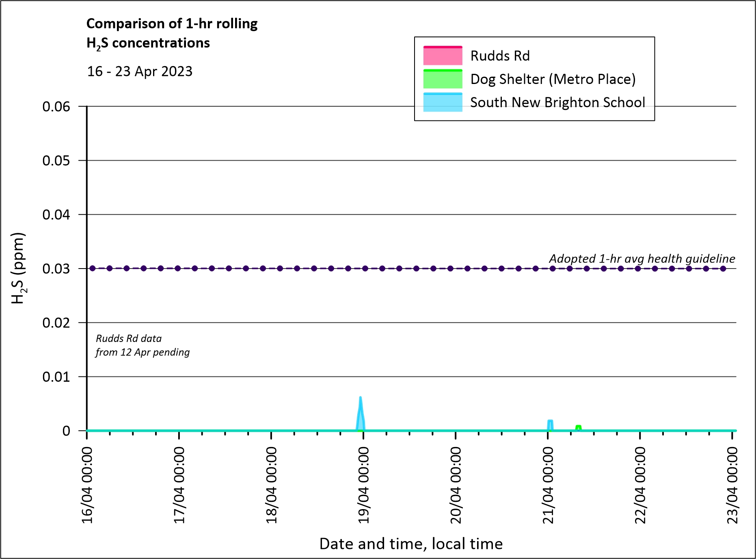This screenshot has width=756, height=559.
Task: Click the pink Rudds Rd legend swatch
Action: [443, 56]
